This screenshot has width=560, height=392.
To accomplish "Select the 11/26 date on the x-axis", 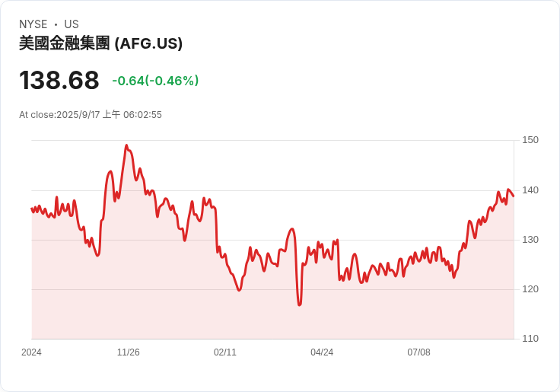I will coord(129,352).
